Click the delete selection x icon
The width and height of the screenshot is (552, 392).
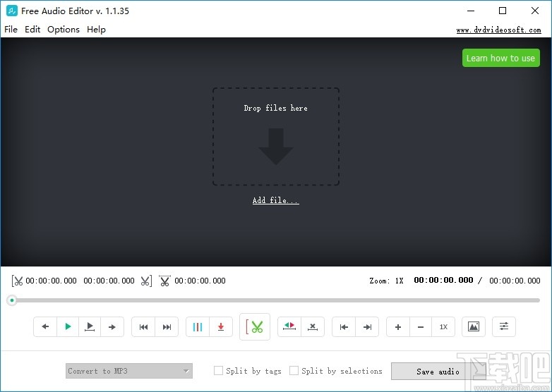[312, 326]
